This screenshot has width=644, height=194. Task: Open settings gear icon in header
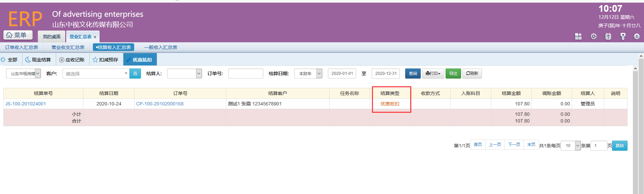[x=594, y=37]
